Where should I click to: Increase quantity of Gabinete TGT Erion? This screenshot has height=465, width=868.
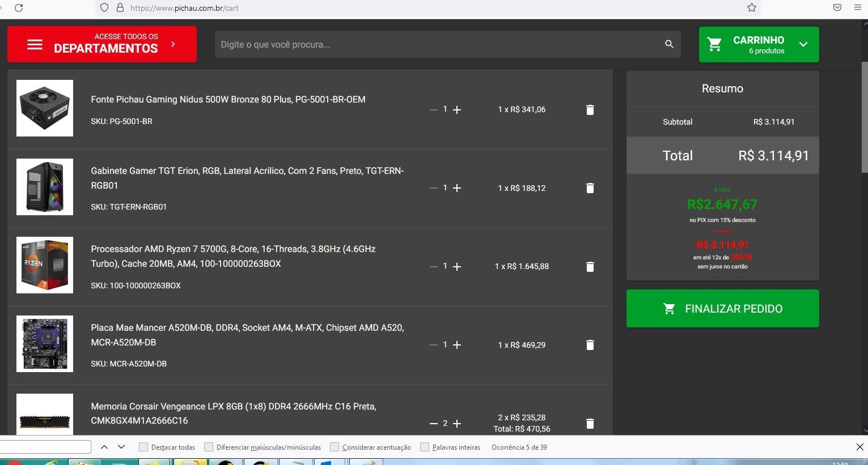(x=457, y=188)
